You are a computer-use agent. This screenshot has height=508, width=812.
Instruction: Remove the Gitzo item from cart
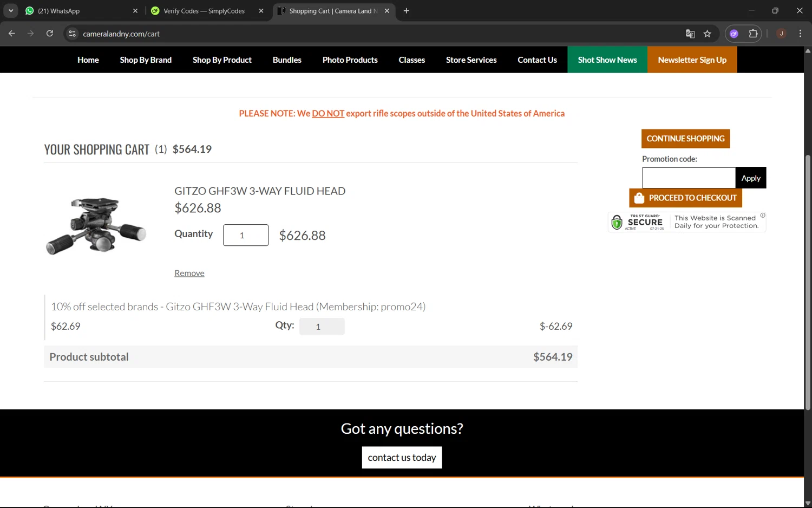coord(189,273)
